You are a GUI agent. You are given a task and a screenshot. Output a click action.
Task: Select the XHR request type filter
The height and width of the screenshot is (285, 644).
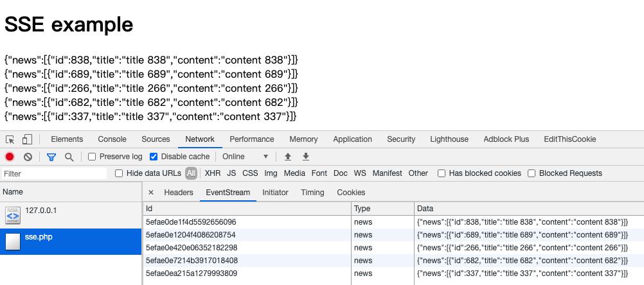213,173
